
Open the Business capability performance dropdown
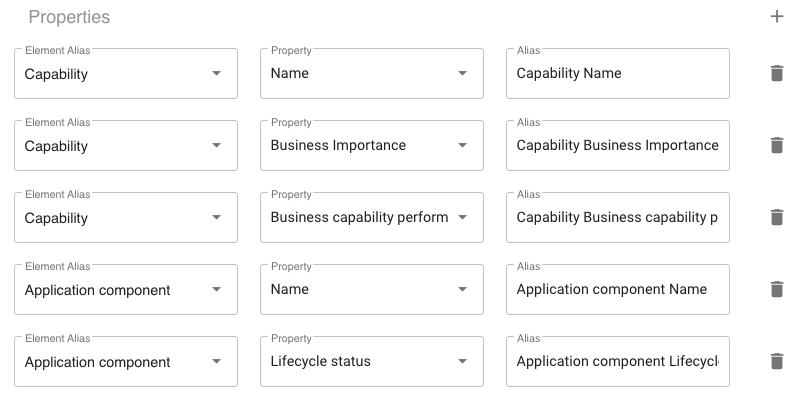tap(371, 218)
